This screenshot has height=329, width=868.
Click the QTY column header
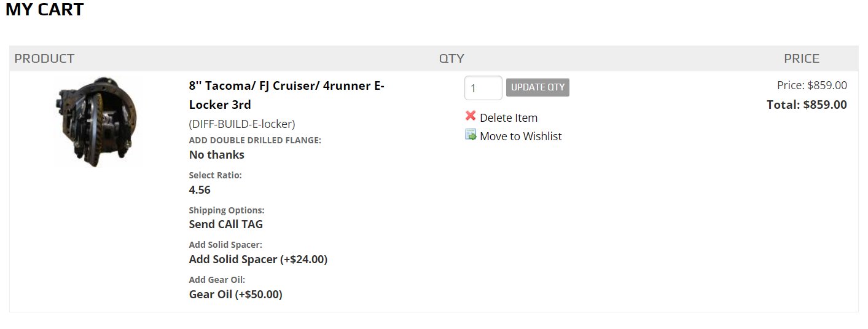click(452, 58)
